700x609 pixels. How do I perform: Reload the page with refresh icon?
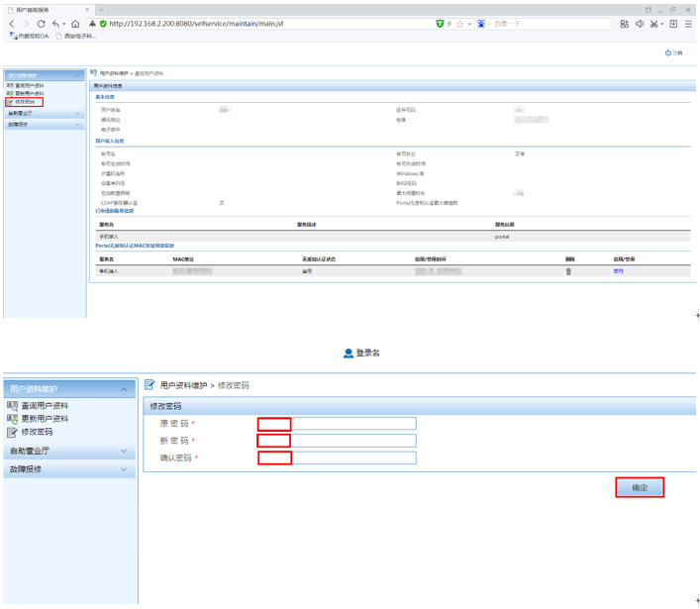click(41, 24)
